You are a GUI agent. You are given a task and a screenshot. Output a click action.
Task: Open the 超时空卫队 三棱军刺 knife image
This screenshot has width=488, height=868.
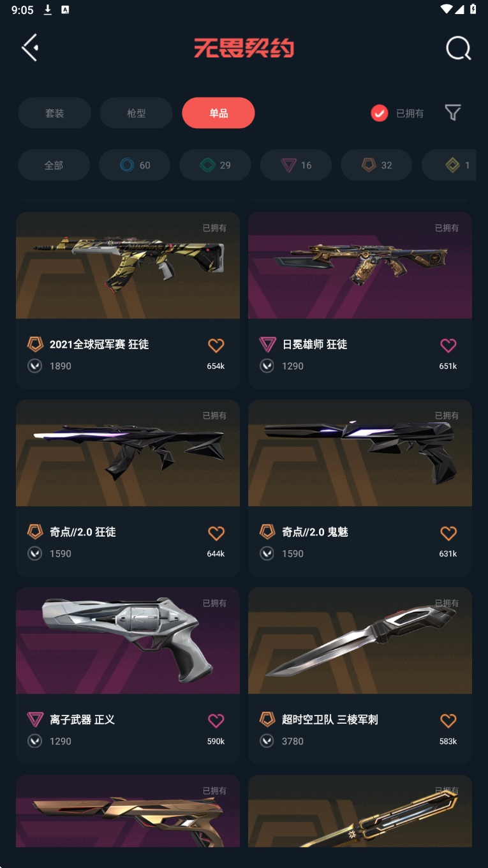pos(360,641)
